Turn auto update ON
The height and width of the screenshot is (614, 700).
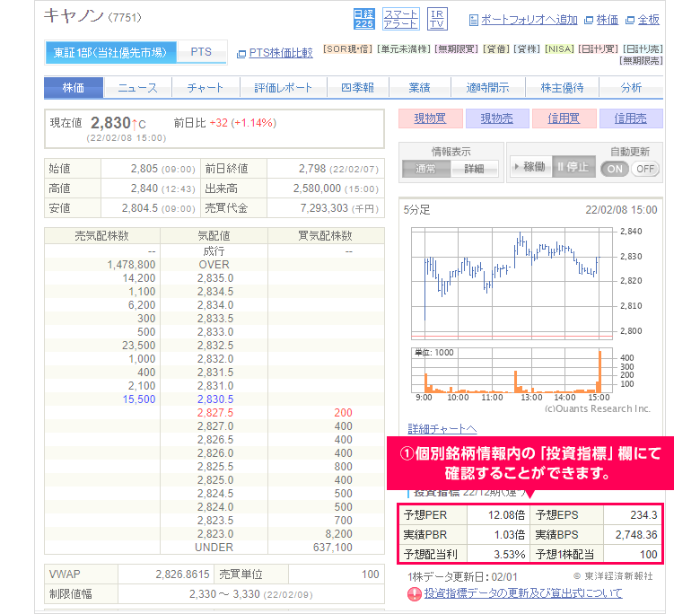click(615, 169)
